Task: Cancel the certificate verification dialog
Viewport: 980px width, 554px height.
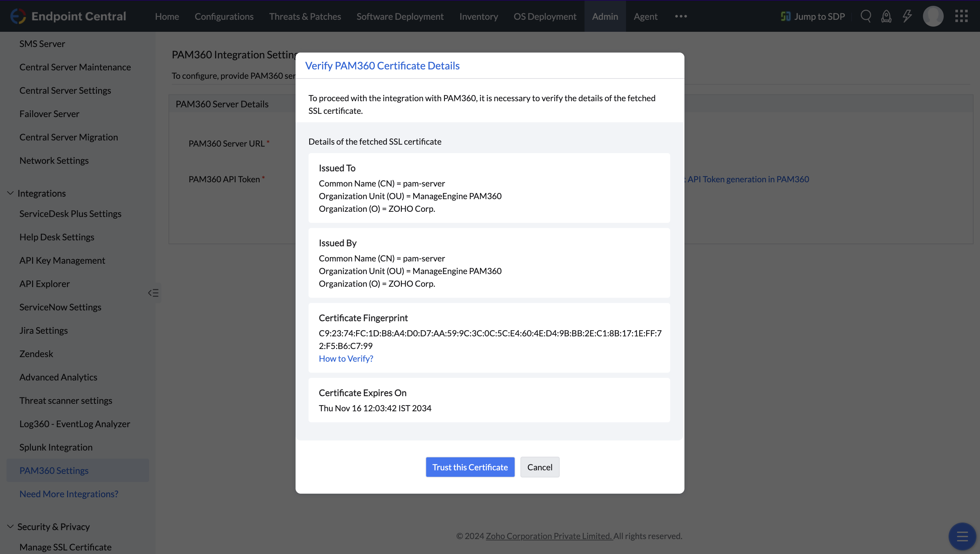Action: [540, 467]
